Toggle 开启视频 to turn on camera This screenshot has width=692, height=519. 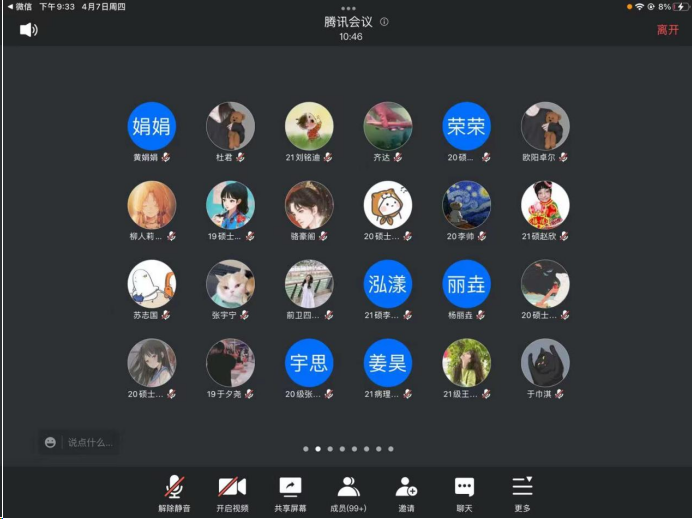tap(232, 487)
